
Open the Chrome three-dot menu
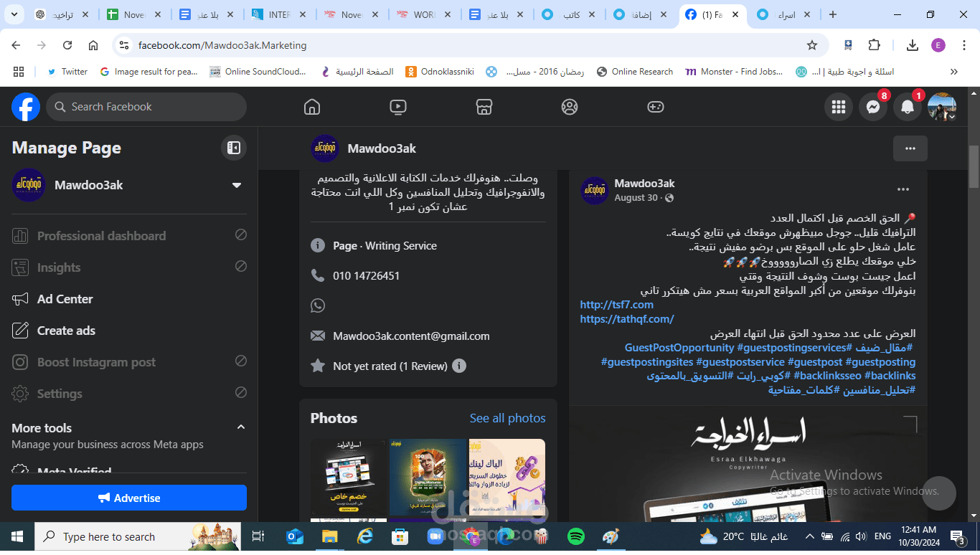click(963, 45)
